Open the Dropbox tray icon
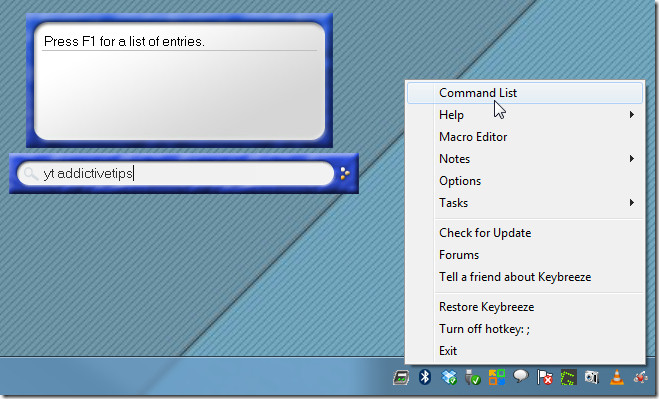Screen dimensions: 659x399 coord(449,377)
